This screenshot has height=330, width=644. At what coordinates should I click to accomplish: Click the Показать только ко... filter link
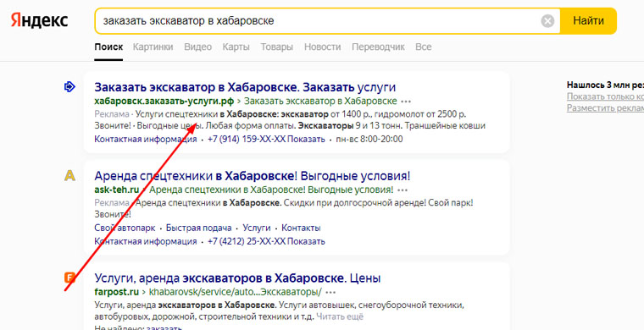click(605, 96)
